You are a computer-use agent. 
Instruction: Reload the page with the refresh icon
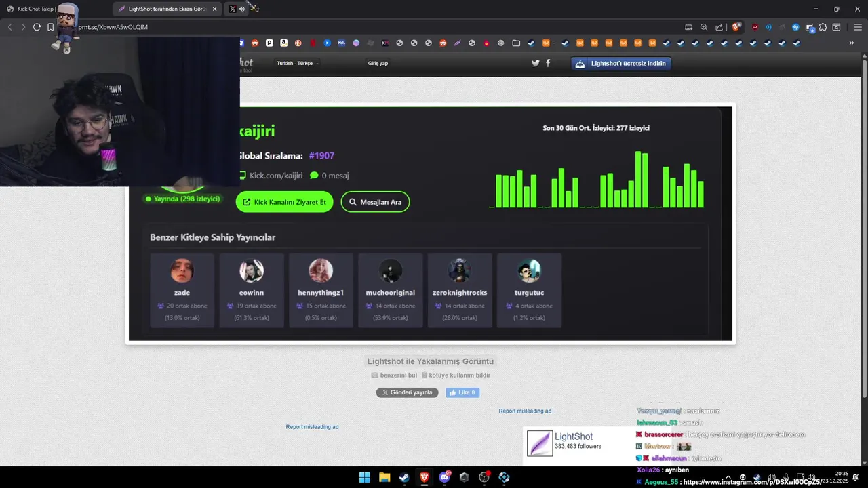37,27
